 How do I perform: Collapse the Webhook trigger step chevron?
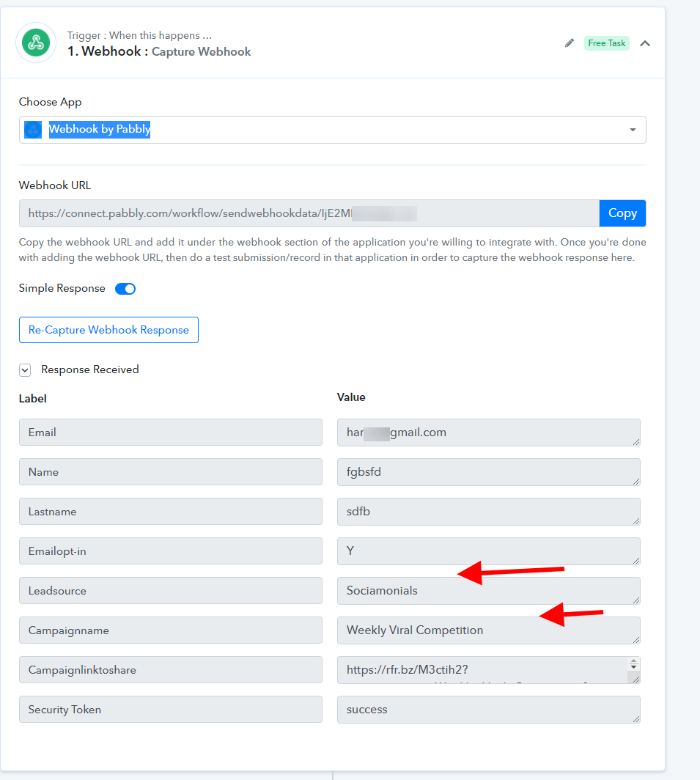pos(645,43)
